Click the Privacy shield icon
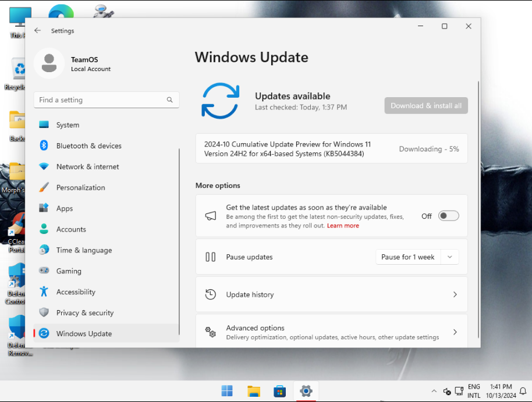Viewport: 532px width, 402px height. point(44,312)
